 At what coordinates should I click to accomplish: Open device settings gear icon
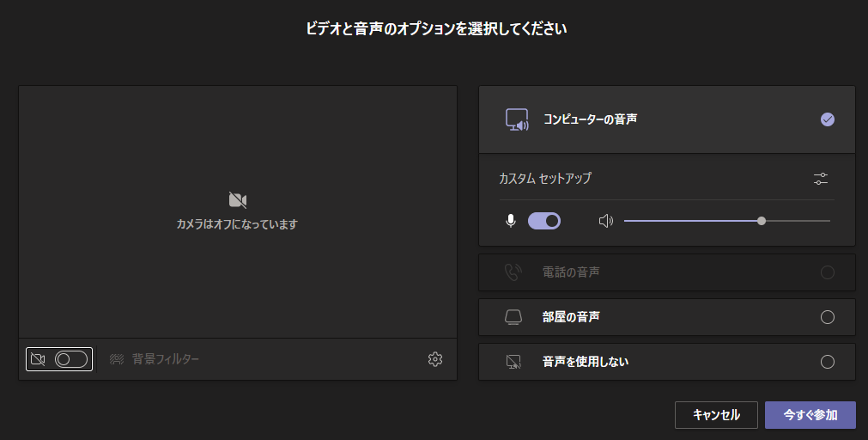pos(435,359)
